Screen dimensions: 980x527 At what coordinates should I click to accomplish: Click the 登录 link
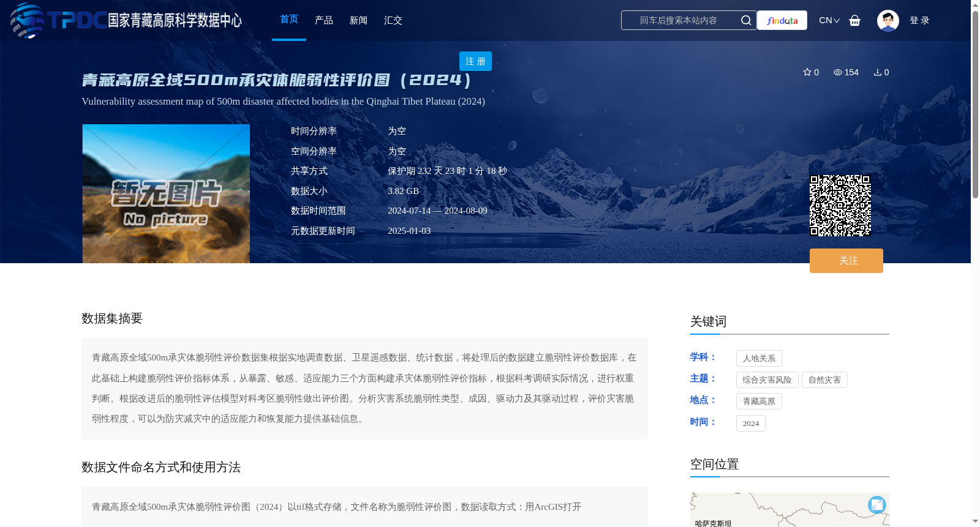tap(919, 20)
